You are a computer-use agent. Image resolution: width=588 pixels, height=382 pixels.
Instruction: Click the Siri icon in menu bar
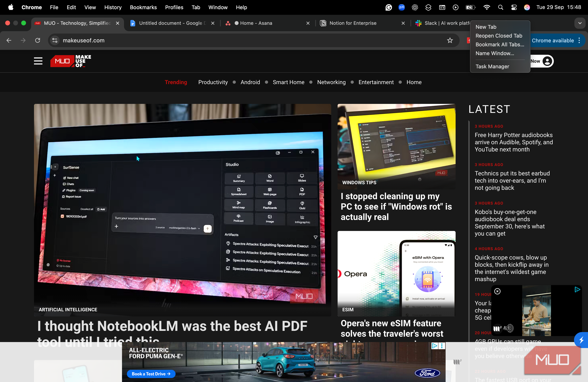[527, 7]
